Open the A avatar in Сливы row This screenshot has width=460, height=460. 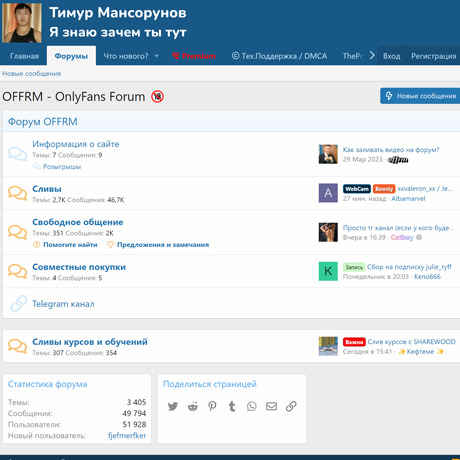click(x=328, y=193)
